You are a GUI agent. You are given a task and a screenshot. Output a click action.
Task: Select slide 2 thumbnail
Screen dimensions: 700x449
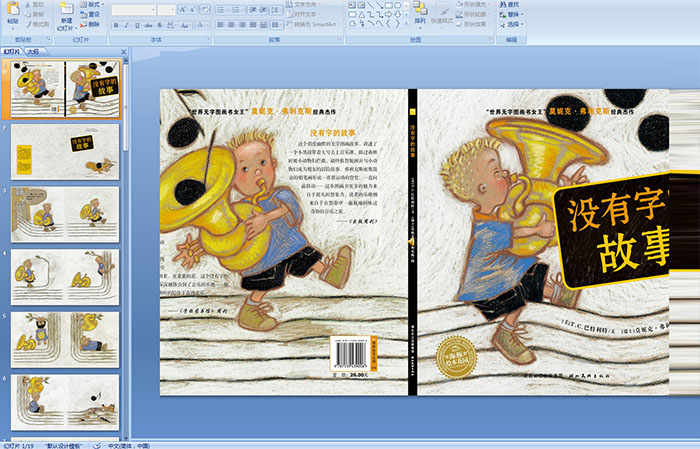65,152
